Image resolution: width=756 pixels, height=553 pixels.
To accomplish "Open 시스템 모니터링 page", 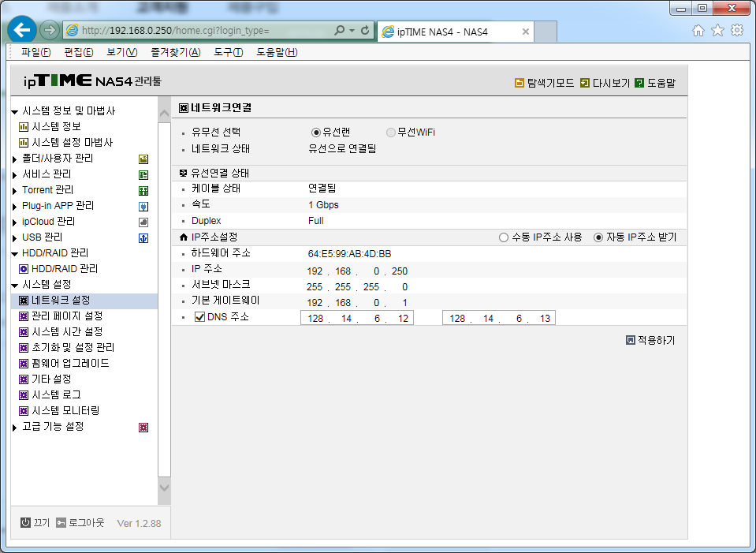I will click(x=65, y=411).
